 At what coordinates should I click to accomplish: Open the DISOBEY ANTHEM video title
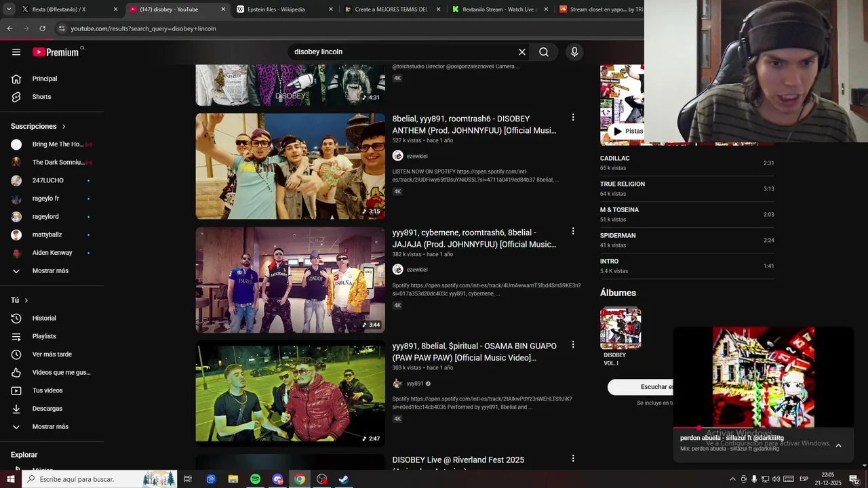coord(475,125)
